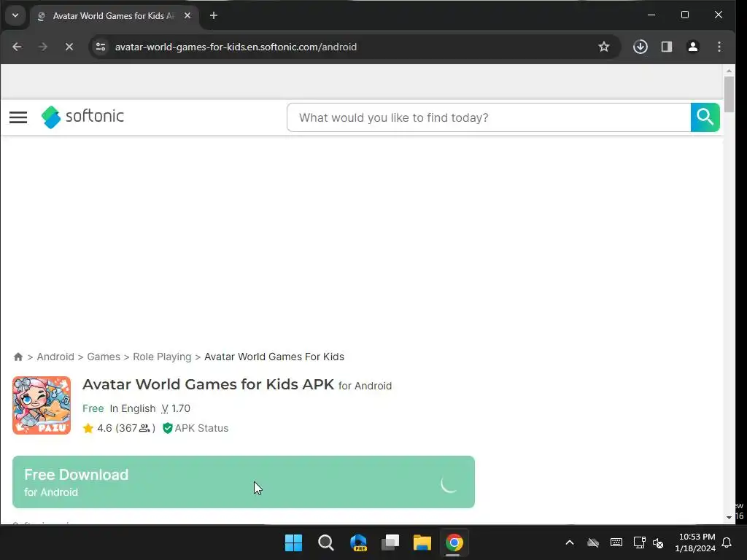Click the browser forward arrow
This screenshot has height=560, width=747.
43,47
